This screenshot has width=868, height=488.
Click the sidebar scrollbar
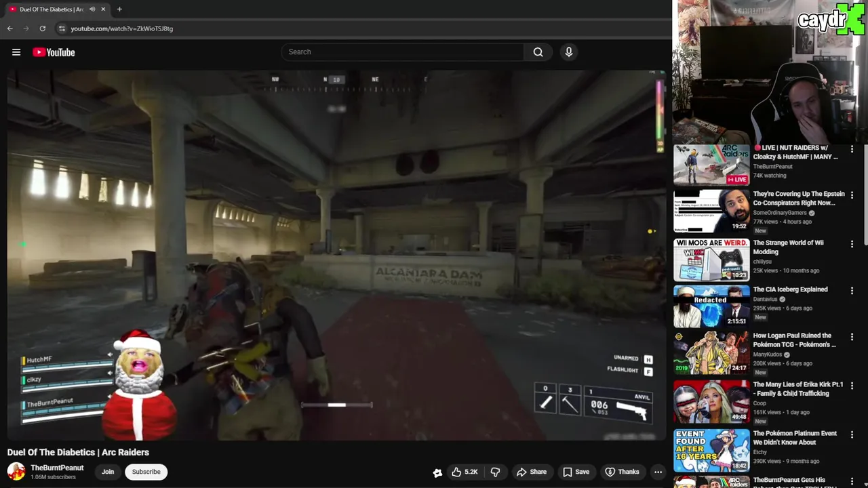coord(865,195)
